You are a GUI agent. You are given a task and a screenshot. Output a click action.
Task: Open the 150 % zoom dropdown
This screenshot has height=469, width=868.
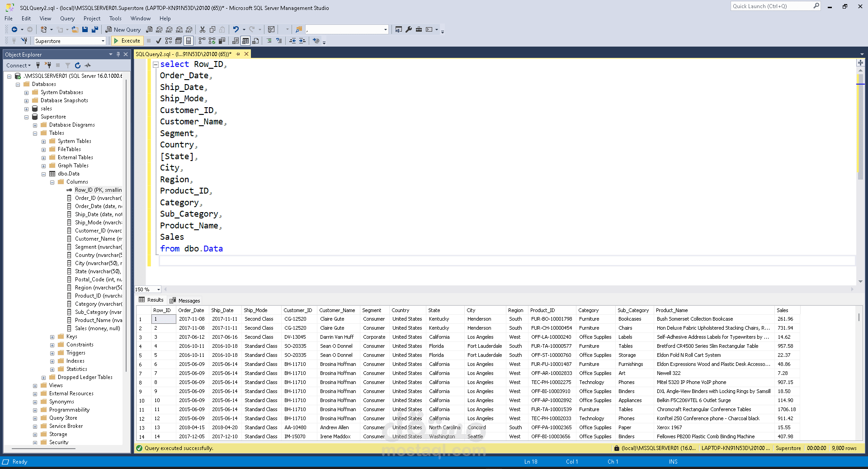pos(158,289)
